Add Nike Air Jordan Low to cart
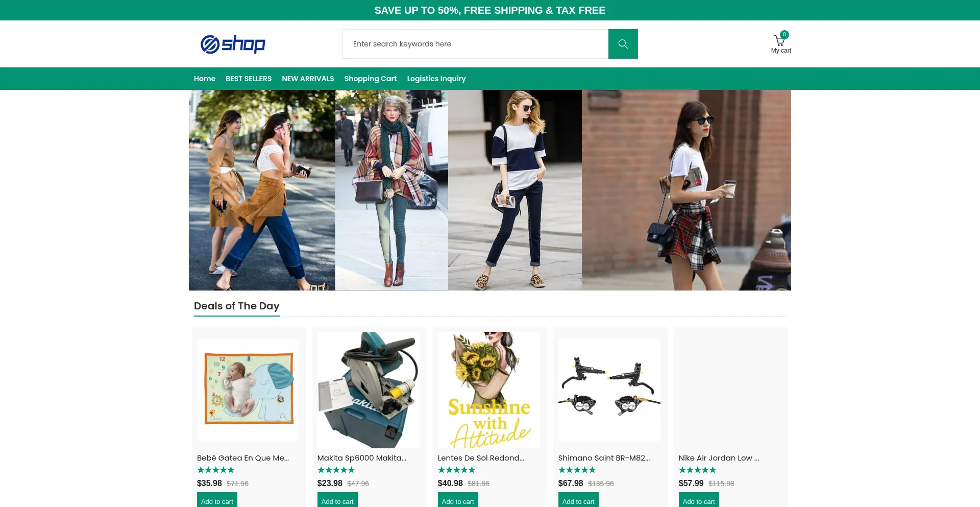The width and height of the screenshot is (980, 507). [x=698, y=501]
